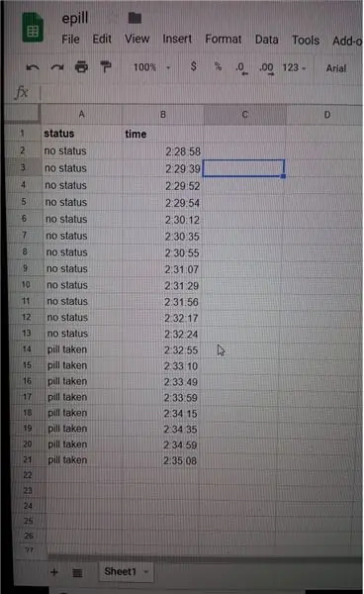Click the formula bar input field

[x=202, y=93]
